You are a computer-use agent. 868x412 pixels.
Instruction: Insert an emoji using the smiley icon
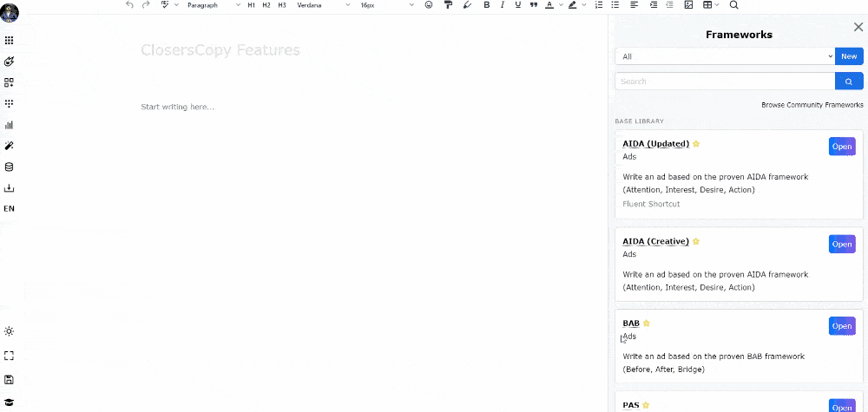(429, 5)
